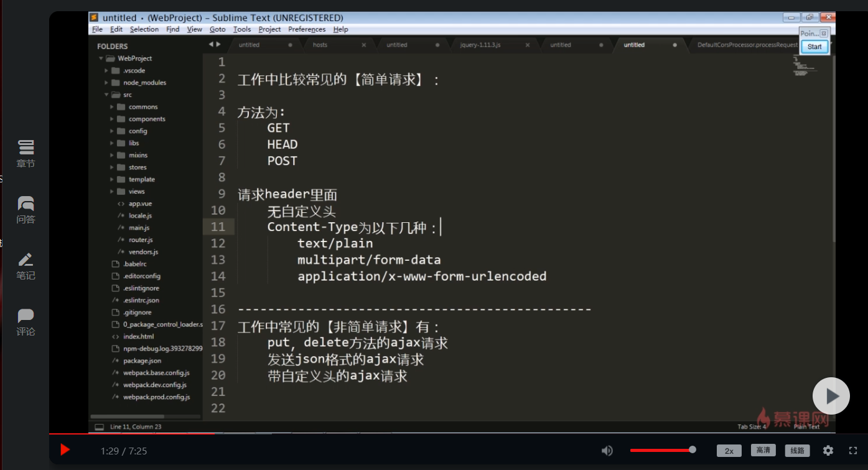This screenshot has height=470, width=868.
Task: Open the Goto menu
Action: (218, 29)
